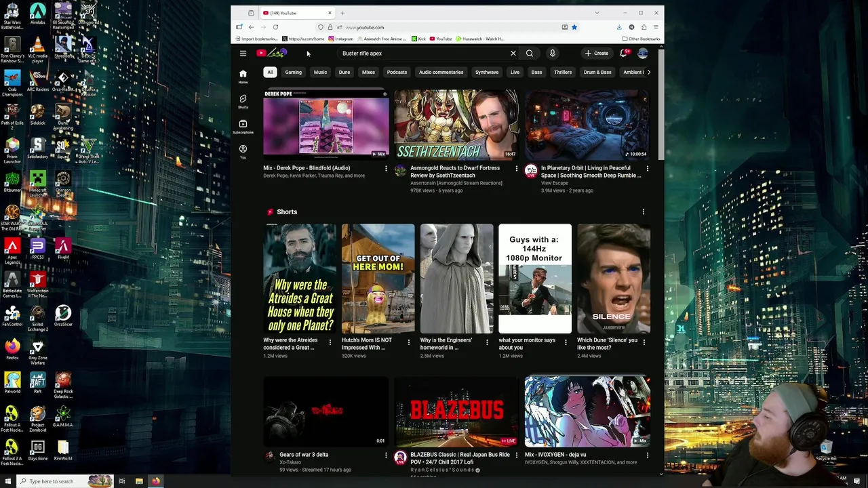Screen dimensions: 868x488
Task: Open the You section in YouTube sidebar
Action: click(x=243, y=152)
